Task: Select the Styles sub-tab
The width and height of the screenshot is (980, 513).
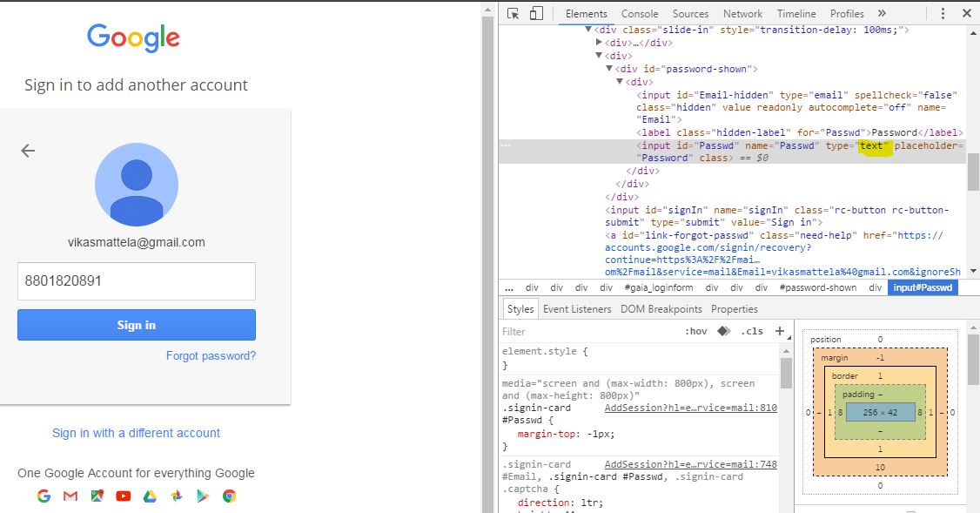Action: [520, 309]
